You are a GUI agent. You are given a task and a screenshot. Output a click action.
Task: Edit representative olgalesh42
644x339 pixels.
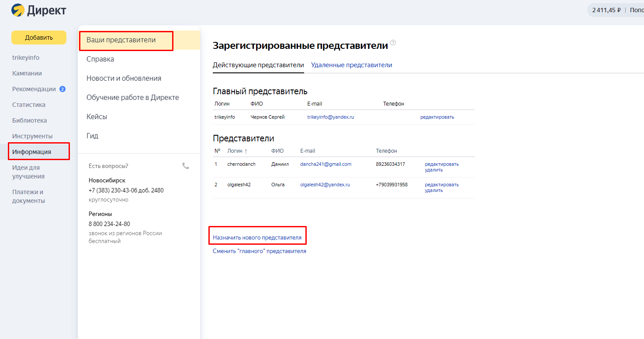442,185
